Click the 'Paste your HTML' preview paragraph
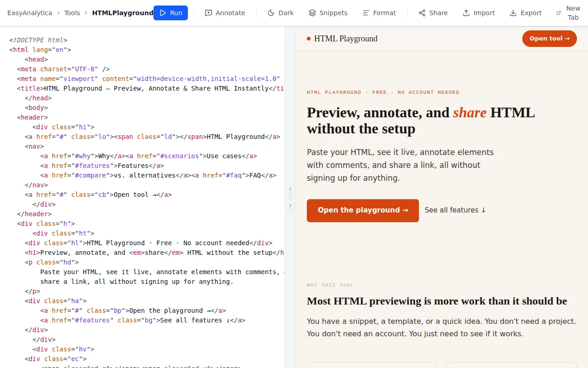This screenshot has height=368, width=588. [x=400, y=165]
